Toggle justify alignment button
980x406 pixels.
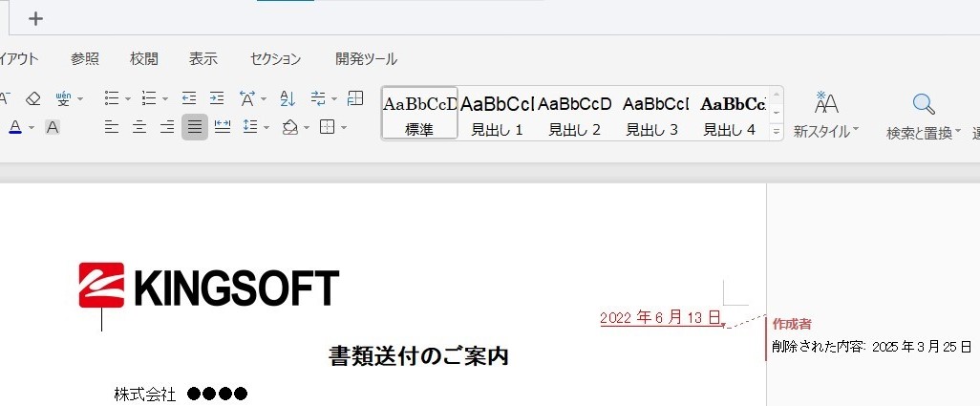195,127
